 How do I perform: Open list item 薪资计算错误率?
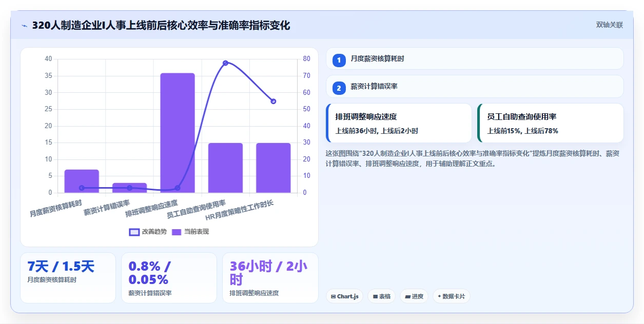[475, 86]
